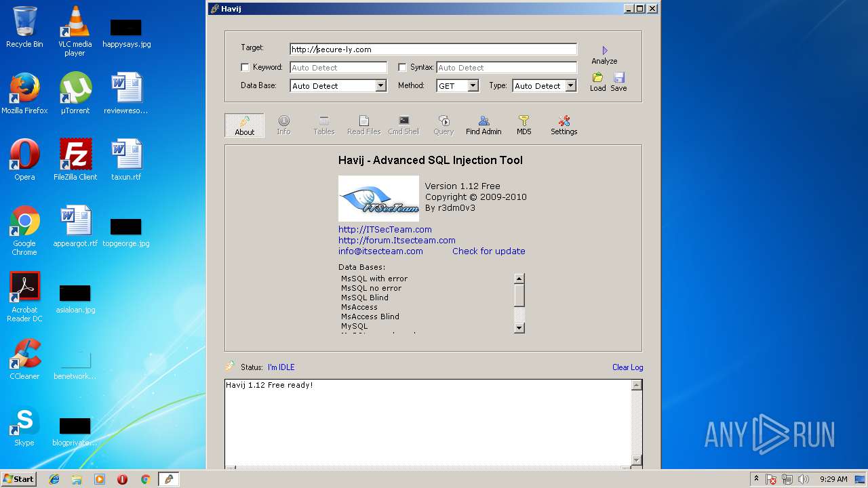
Task: Open the http://ITSecTeam.com link
Action: coord(385,229)
